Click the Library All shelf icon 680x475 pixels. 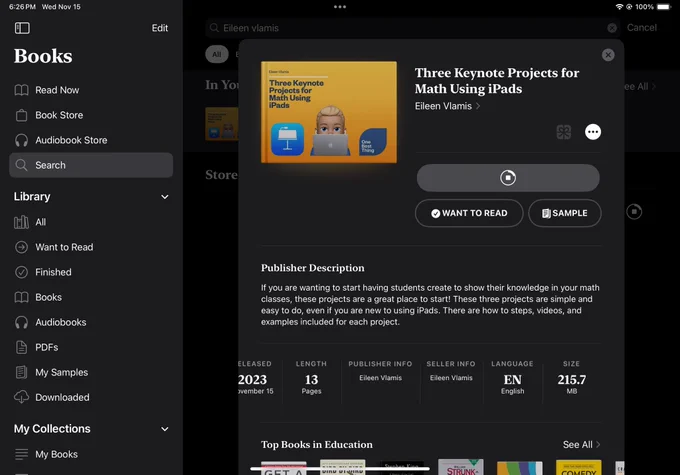[21, 222]
